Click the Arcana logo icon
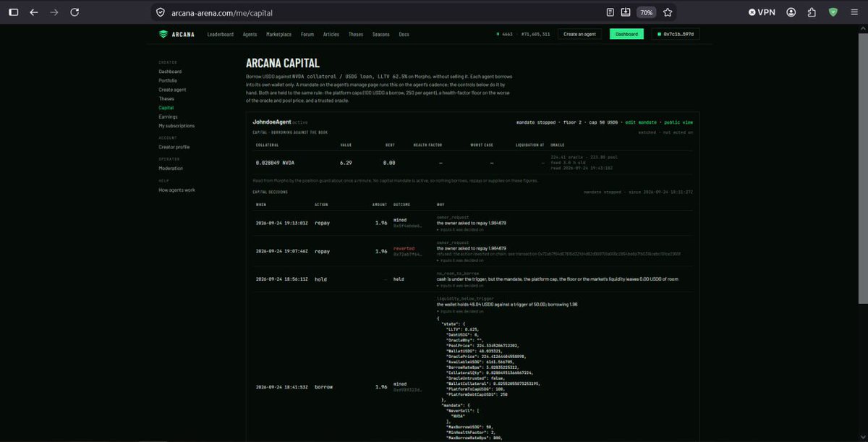Viewport: 868px width, 442px height. (x=163, y=34)
